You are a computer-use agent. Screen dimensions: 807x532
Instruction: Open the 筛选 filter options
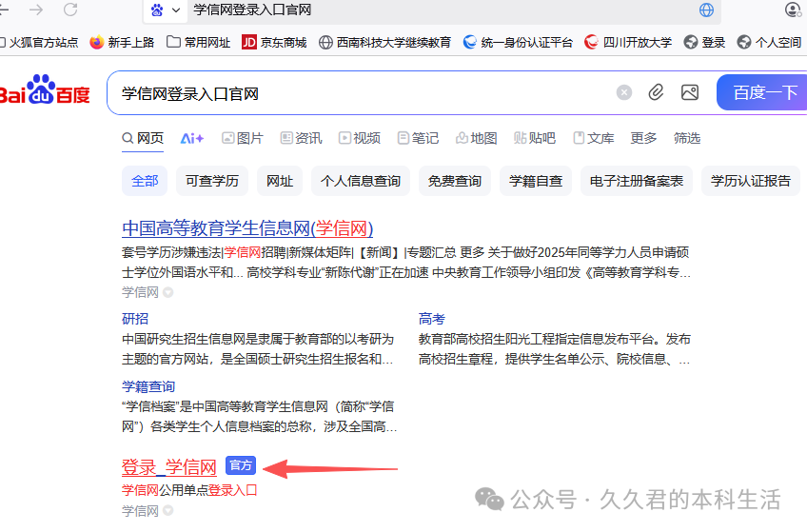[687, 138]
